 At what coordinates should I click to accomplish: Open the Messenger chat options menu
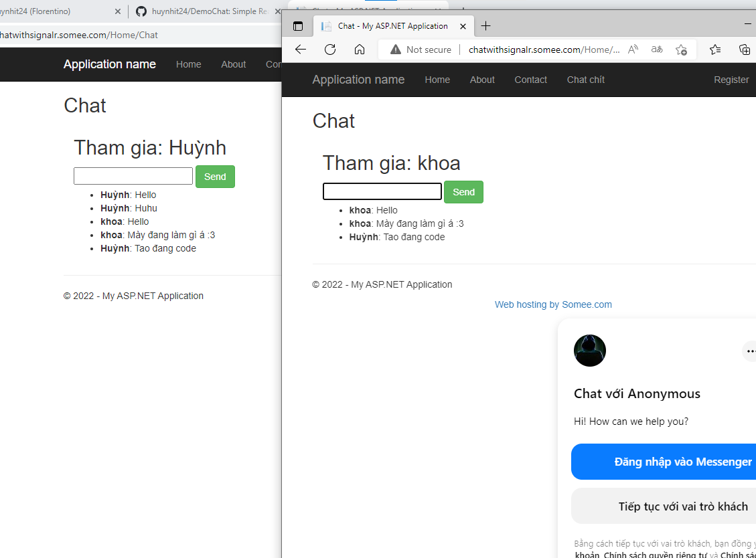[751, 351]
